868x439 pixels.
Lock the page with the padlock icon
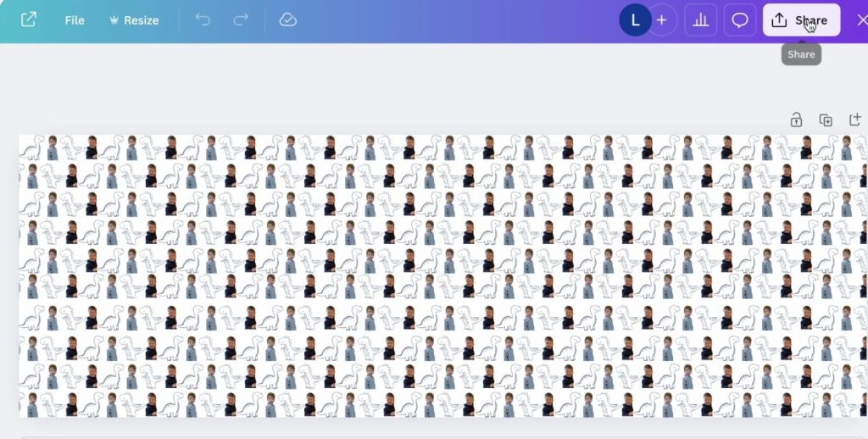pyautogui.click(x=796, y=119)
